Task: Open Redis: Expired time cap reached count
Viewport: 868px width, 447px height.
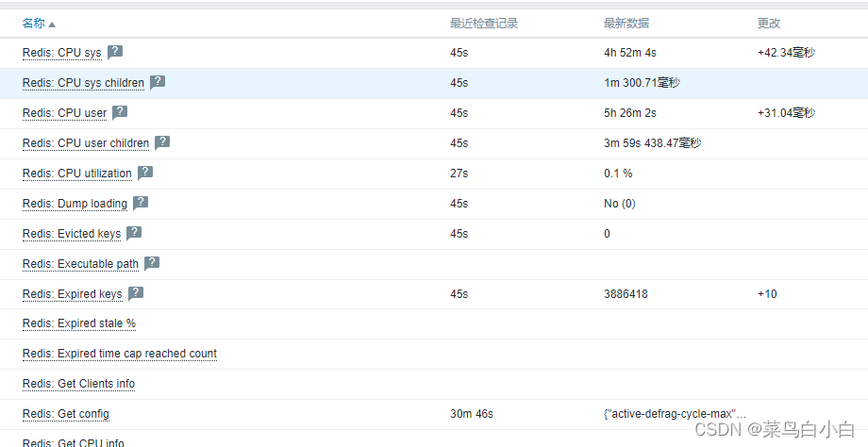Action: [120, 354]
